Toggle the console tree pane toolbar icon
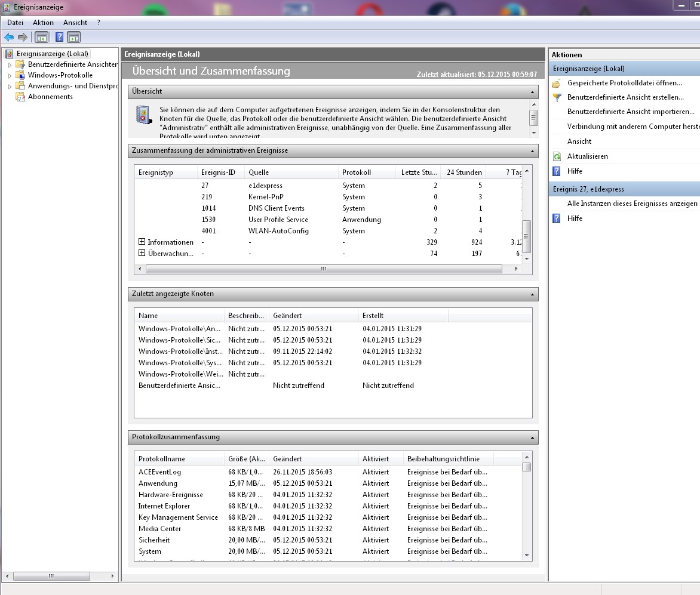 (x=42, y=38)
